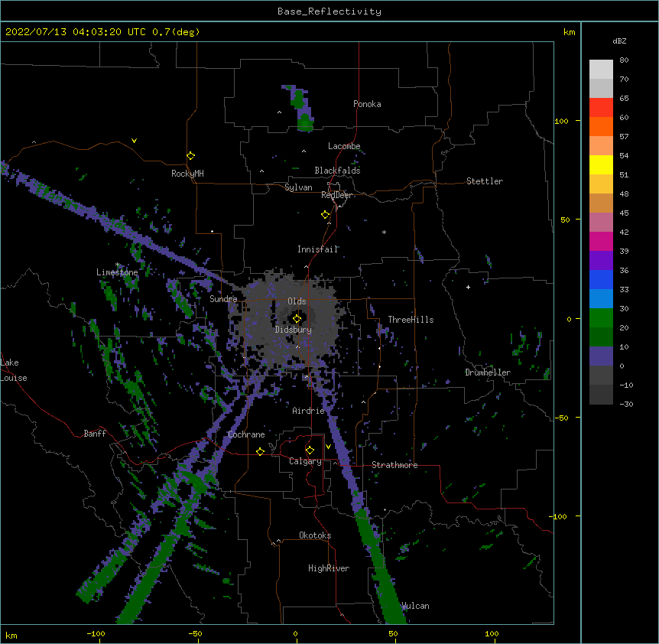The image size is (659, 644).
Task: Click the yellow marker south of RedDeer
Action: [x=325, y=215]
